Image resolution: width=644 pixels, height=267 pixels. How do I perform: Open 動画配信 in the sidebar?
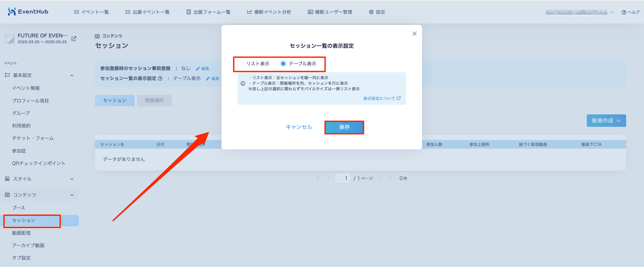(x=21, y=233)
